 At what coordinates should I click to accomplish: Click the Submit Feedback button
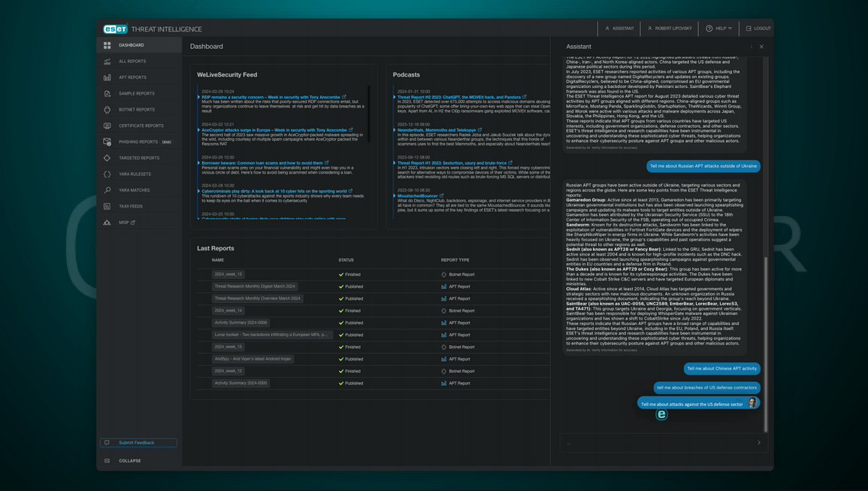(138, 443)
